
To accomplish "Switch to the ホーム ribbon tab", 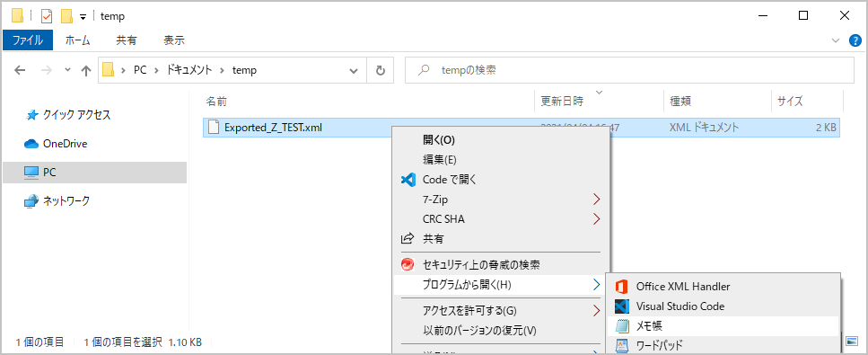I will click(x=77, y=40).
